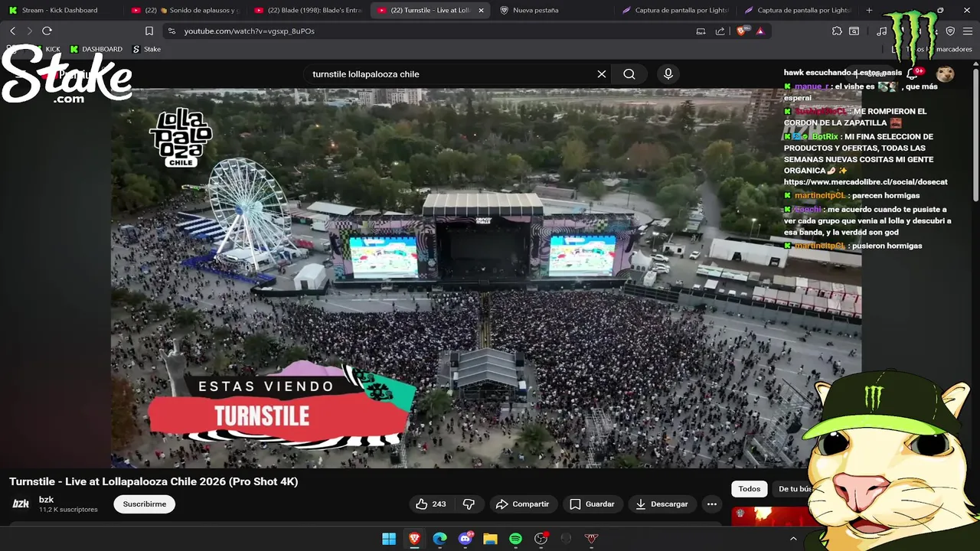Open File Explorer from the taskbar
This screenshot has width=980, height=551.
point(490,539)
